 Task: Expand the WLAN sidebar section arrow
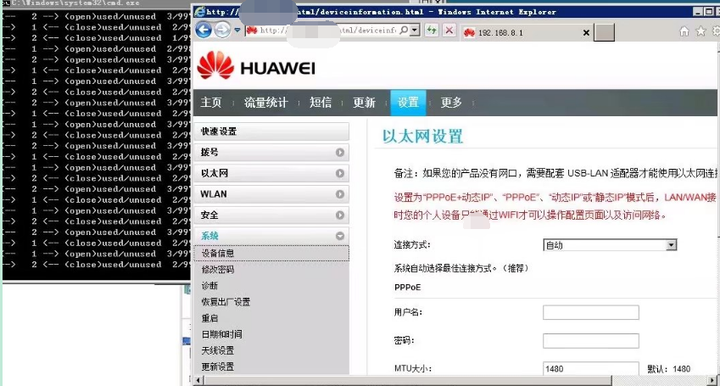(340, 194)
